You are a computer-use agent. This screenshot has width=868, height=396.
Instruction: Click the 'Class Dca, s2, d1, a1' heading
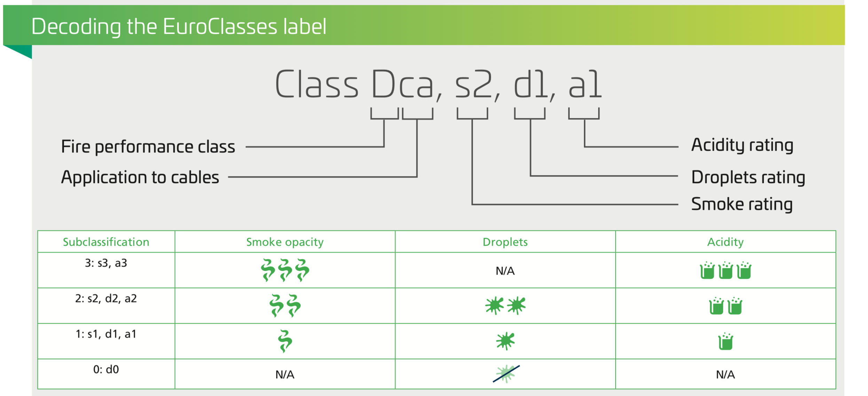(438, 84)
